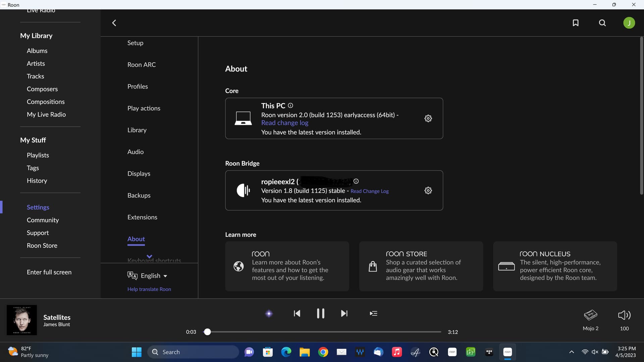644x362 pixels.
Task: Open ropieeexl2 bridge gear settings
Action: (428, 190)
